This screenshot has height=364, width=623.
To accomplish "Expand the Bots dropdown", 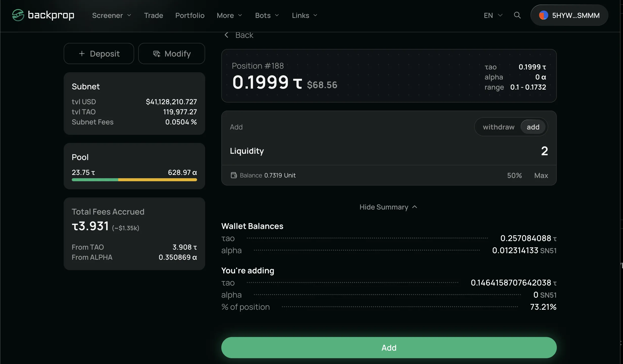I will [267, 15].
